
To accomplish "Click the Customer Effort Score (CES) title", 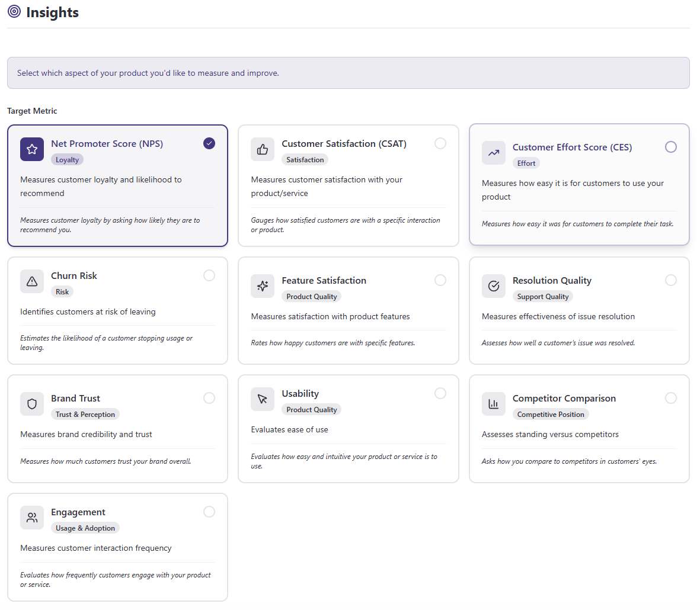I will (x=572, y=147).
